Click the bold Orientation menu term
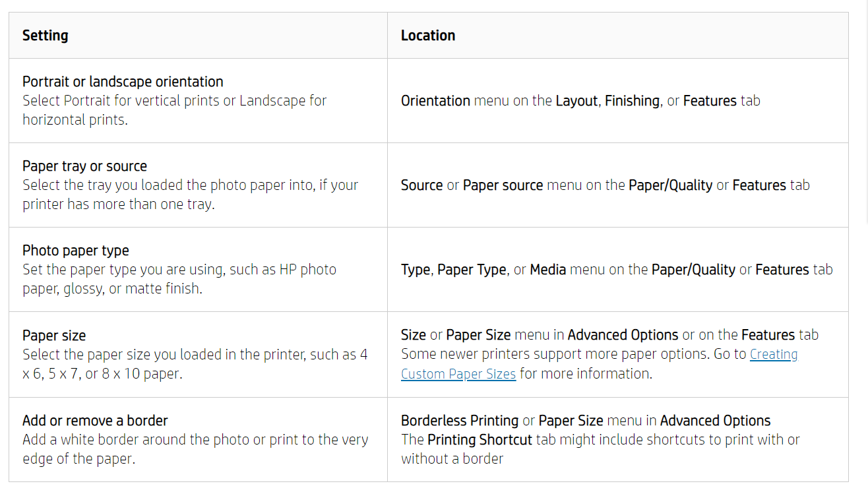 pyautogui.click(x=435, y=101)
